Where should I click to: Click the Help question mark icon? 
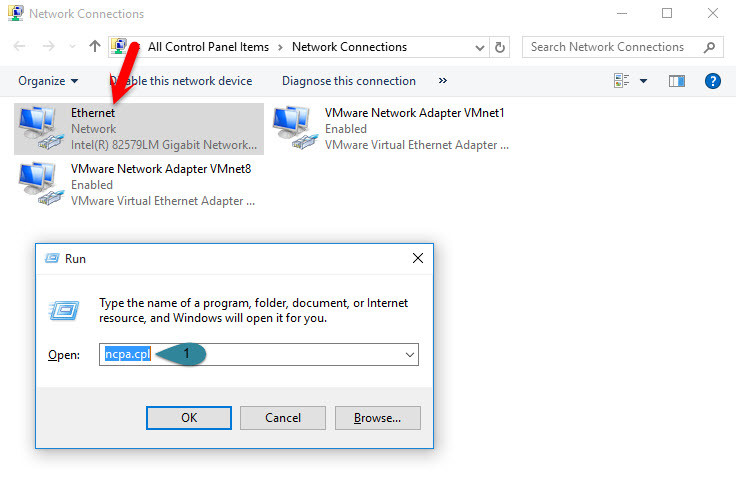[713, 81]
